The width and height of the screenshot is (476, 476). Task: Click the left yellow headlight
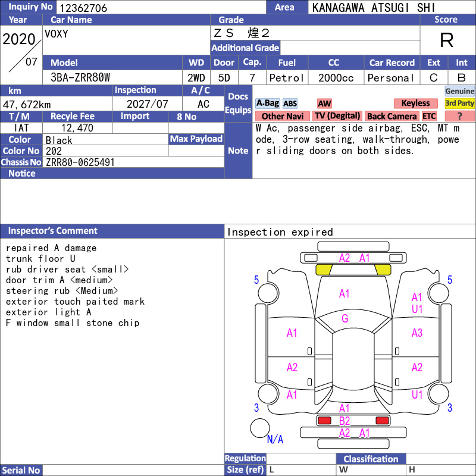pos(324,270)
